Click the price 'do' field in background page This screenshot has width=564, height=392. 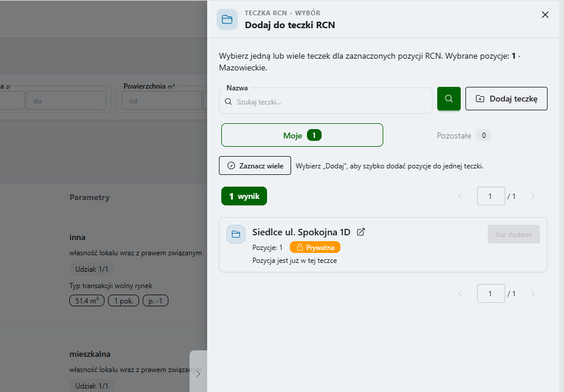click(66, 101)
